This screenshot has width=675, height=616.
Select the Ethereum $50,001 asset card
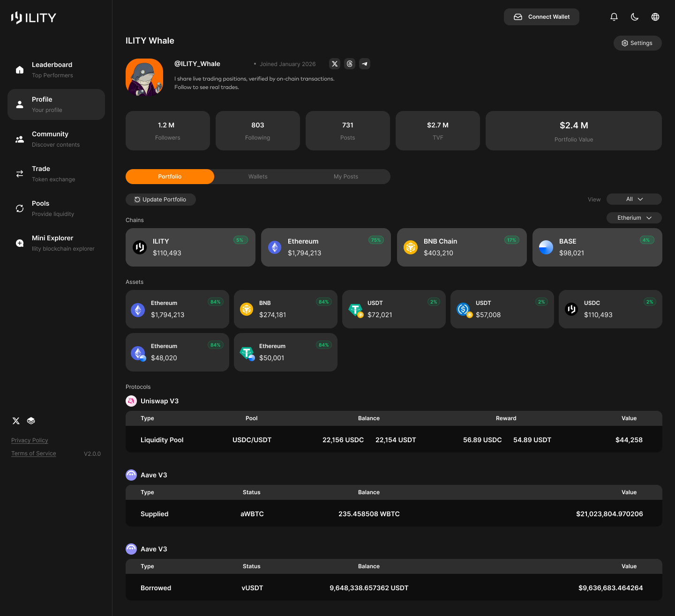point(285,352)
